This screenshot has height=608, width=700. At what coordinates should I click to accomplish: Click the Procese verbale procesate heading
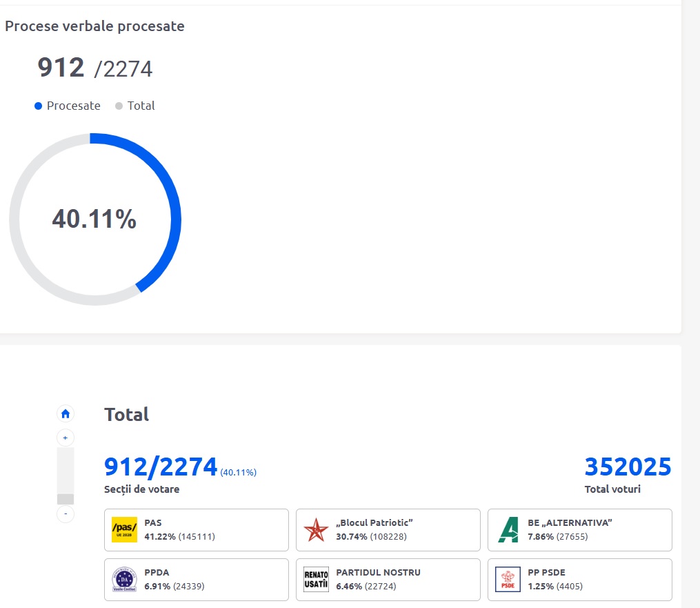tap(94, 26)
